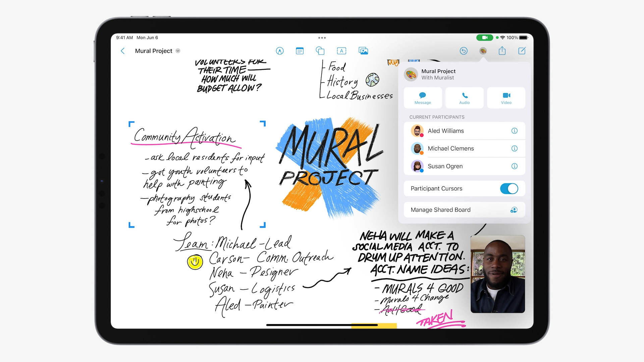Open the share sheet icon

pyautogui.click(x=502, y=51)
